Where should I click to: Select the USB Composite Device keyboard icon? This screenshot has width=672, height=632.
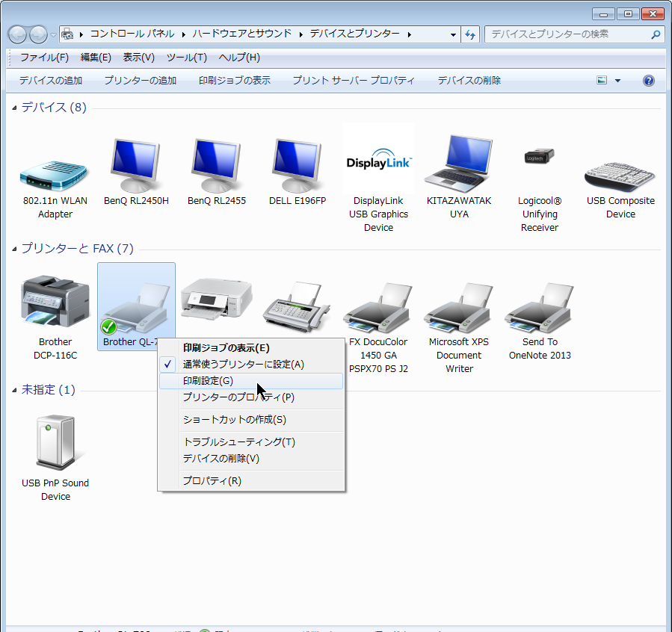[620, 176]
